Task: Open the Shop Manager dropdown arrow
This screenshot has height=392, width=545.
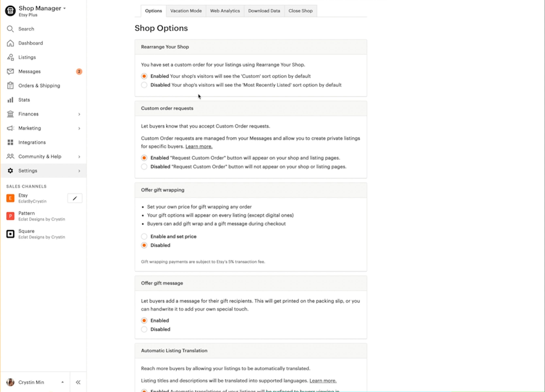Action: tap(64, 9)
